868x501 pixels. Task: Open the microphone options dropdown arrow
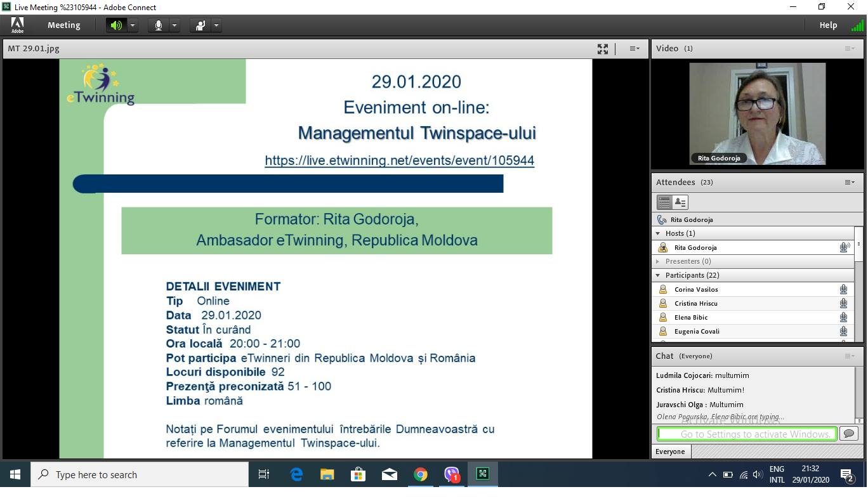click(174, 25)
